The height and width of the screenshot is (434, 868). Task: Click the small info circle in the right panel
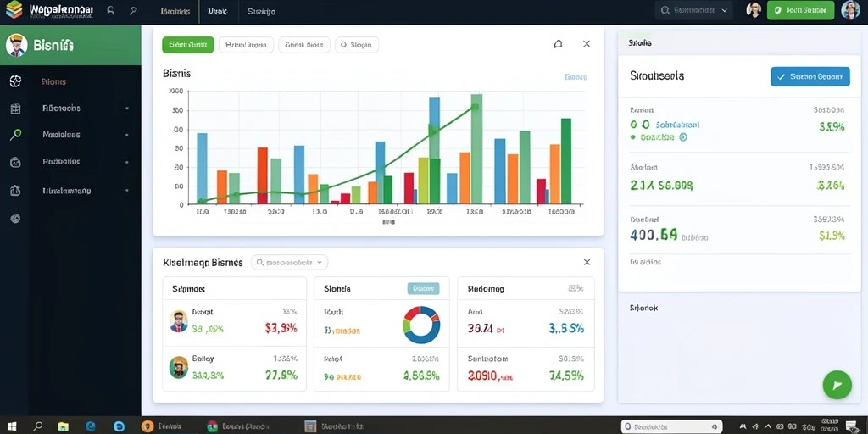click(683, 136)
